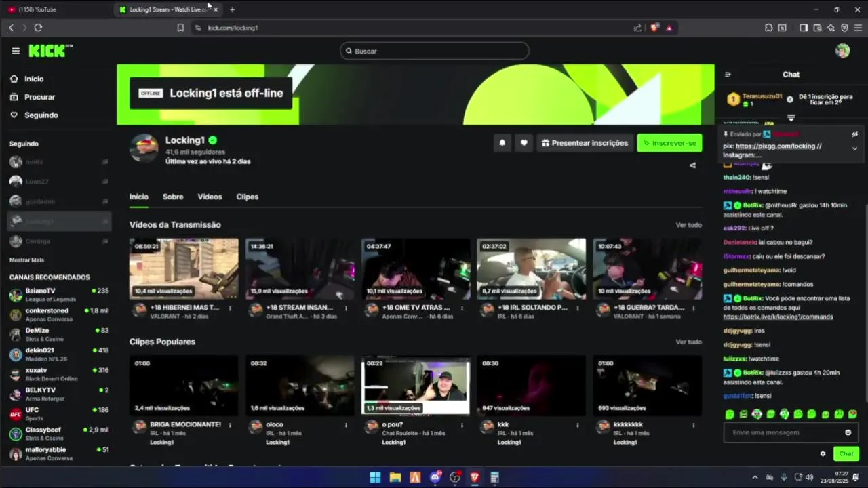The height and width of the screenshot is (488, 868).
Task: Pick the last heart-eyes emote in emote bar
Action: (852, 414)
